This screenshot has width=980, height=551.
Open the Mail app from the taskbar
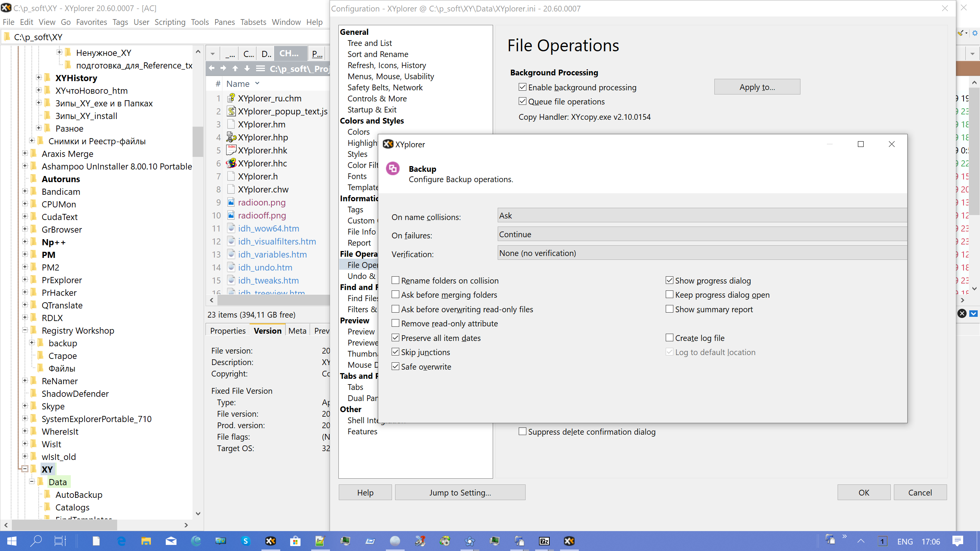coord(171,541)
